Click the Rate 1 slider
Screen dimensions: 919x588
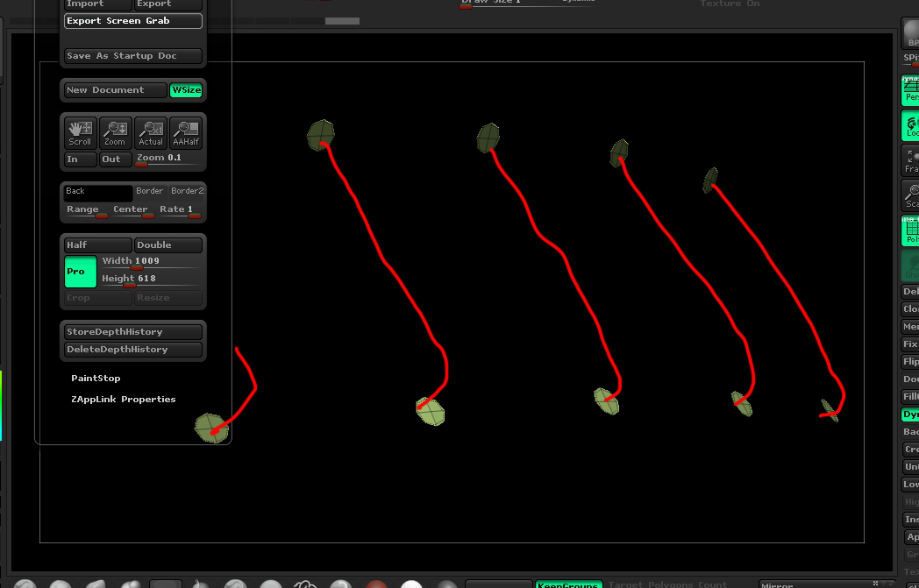coord(180,211)
